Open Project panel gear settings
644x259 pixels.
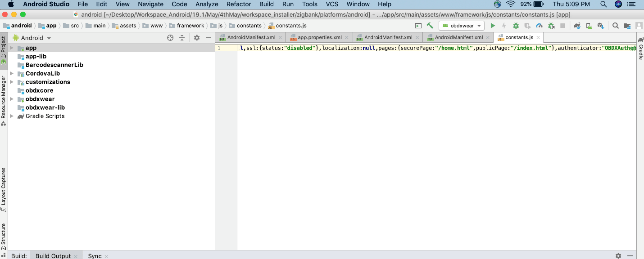(x=197, y=38)
